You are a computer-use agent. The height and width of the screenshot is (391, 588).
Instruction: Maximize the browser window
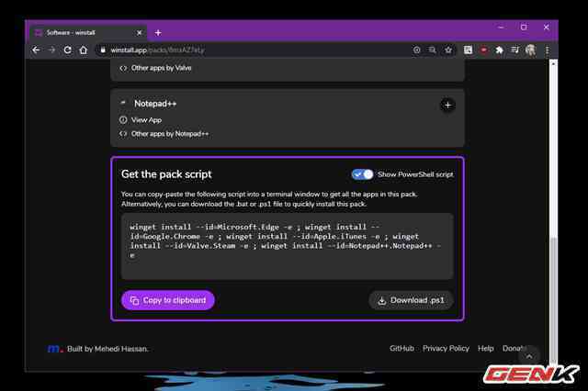coord(524,28)
